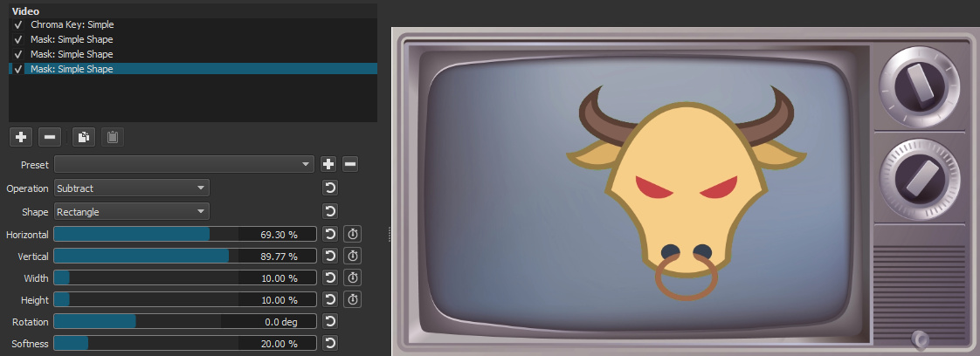Click the Height slider bar
Viewport: 980px width, 356px height.
(185, 300)
